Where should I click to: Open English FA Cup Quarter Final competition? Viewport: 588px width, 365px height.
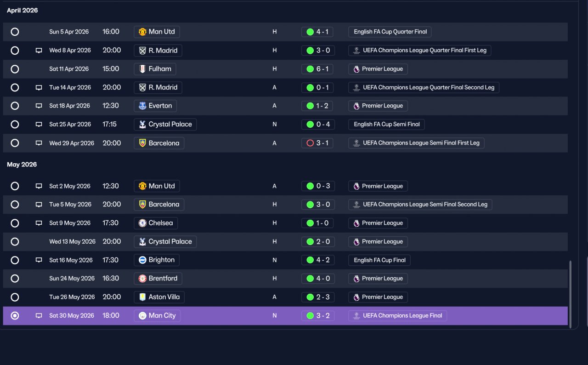pos(390,32)
